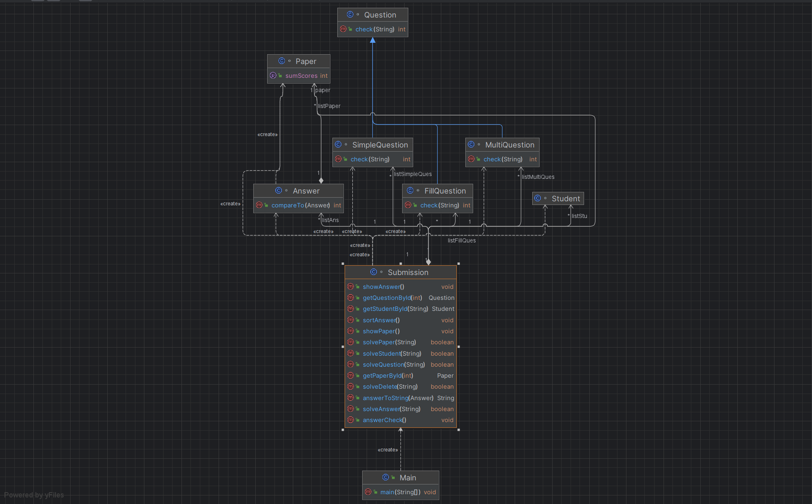
Task: Click the listPaper edge label
Action: pos(329,106)
